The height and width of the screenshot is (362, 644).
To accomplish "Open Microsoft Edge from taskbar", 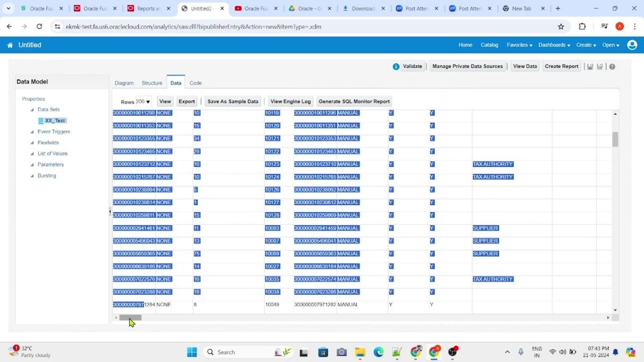I will (x=378, y=352).
